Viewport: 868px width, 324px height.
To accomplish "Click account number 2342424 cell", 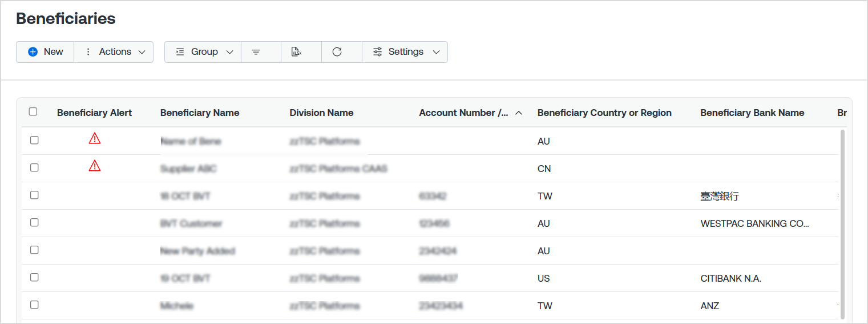I will (438, 251).
